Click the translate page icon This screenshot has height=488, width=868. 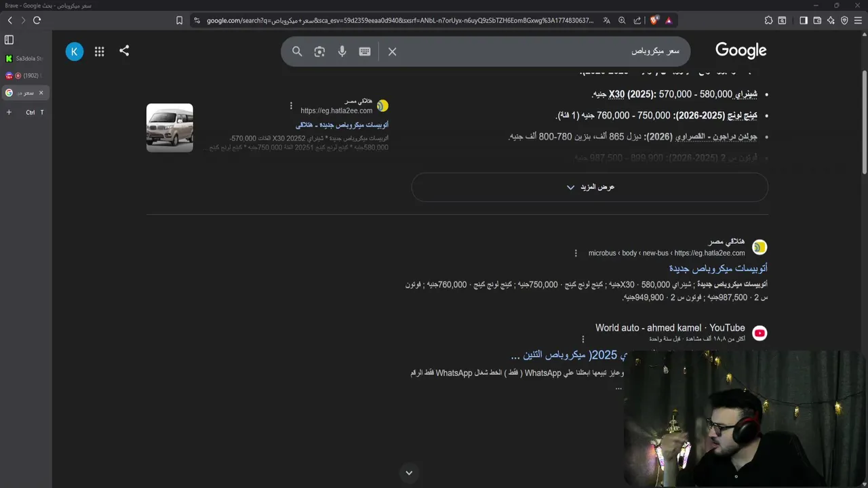click(607, 20)
